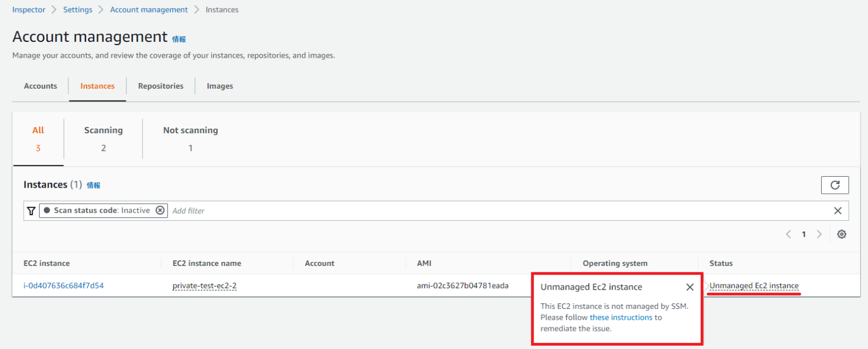Switch to the Accounts tab
The image size is (868, 349).
click(x=40, y=86)
